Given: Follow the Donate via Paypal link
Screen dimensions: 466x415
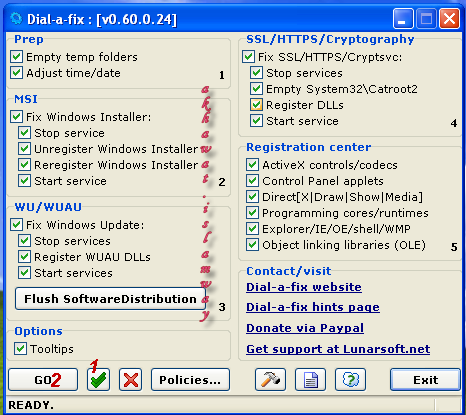Looking at the screenshot, I should 305,328.
